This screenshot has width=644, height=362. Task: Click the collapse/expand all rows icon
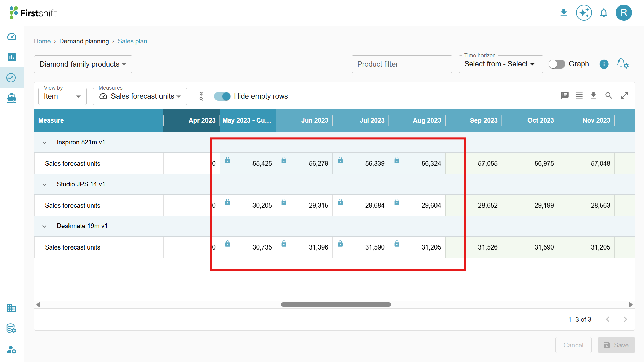point(201,96)
